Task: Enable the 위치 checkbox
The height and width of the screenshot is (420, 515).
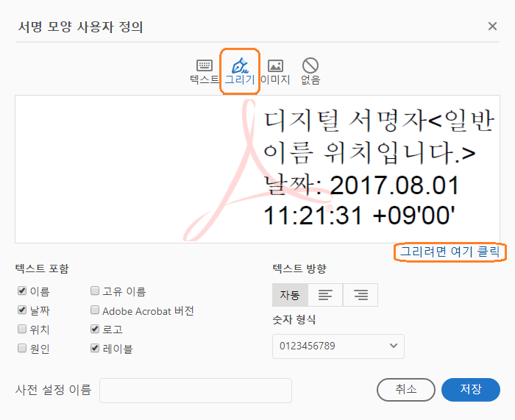Action: click(x=22, y=329)
